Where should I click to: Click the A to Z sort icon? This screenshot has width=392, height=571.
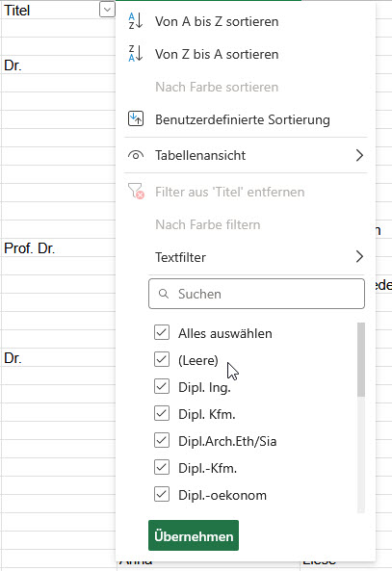coord(136,21)
